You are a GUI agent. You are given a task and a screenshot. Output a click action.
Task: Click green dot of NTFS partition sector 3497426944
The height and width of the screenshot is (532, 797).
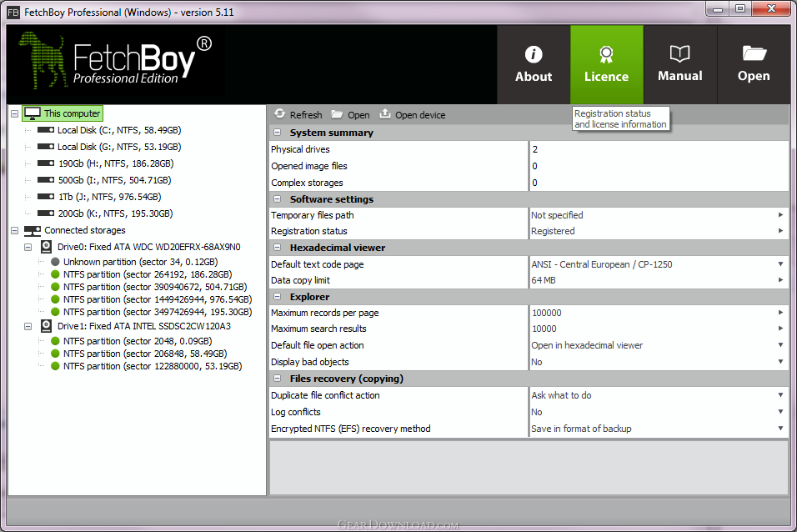[x=55, y=313]
